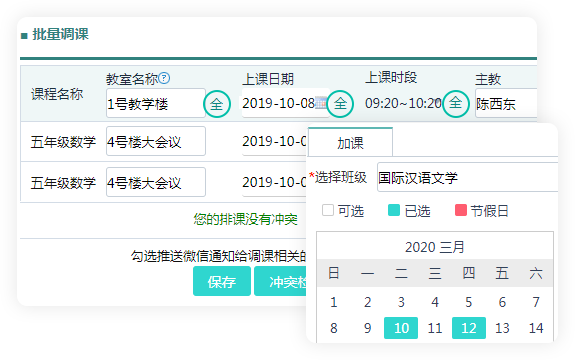This screenshot has height=360, width=575.
Task: Click the 批量调课 heading
Action: (x=61, y=34)
